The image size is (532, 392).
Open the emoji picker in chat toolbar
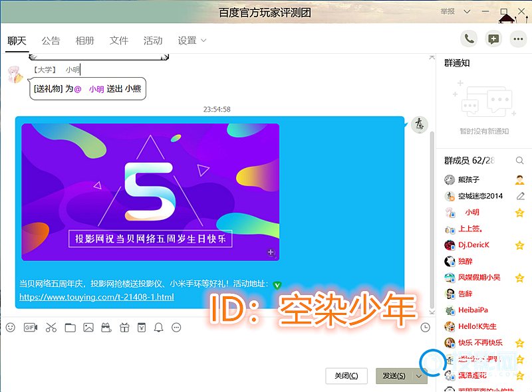click(10, 328)
